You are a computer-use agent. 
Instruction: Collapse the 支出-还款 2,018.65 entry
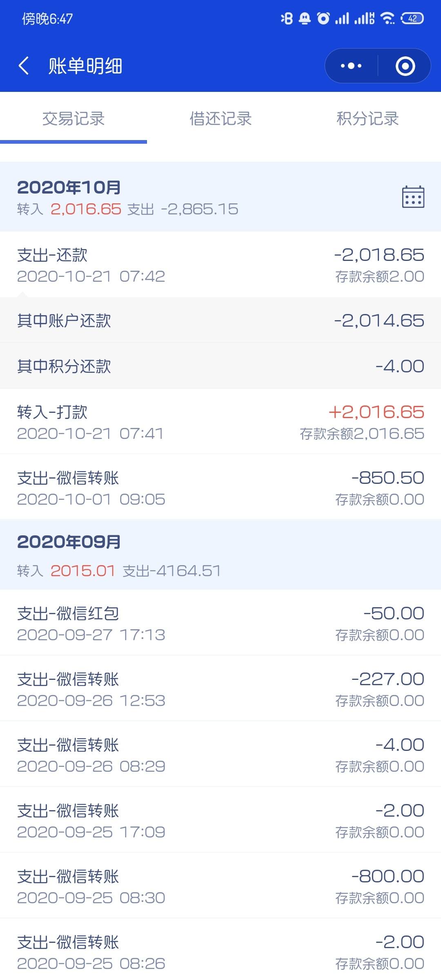tap(220, 265)
